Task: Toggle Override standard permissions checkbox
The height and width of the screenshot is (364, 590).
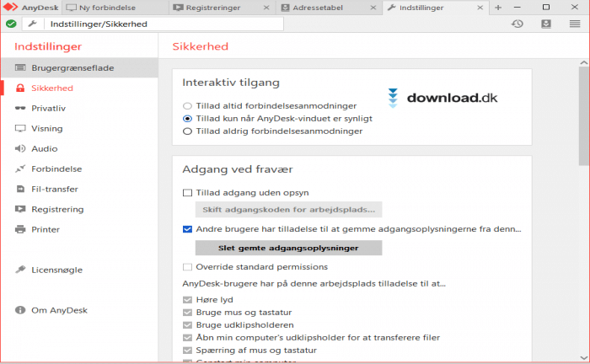Action: coord(187,267)
